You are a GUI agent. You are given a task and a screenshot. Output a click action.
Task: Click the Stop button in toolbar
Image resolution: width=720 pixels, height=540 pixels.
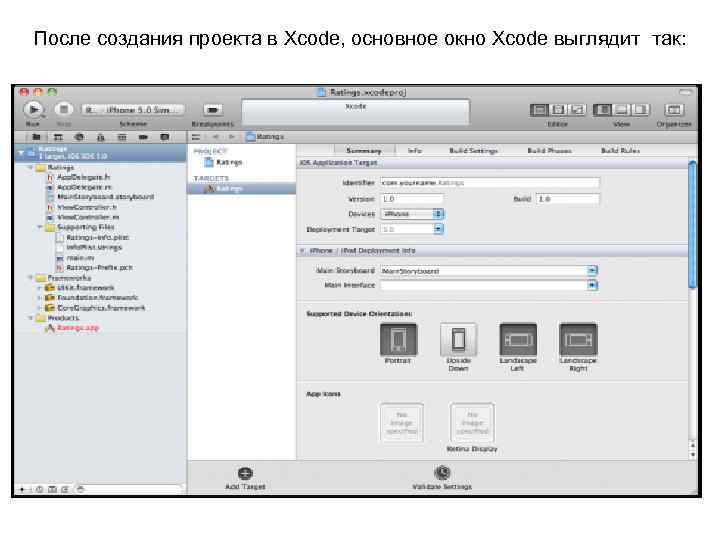[64, 109]
